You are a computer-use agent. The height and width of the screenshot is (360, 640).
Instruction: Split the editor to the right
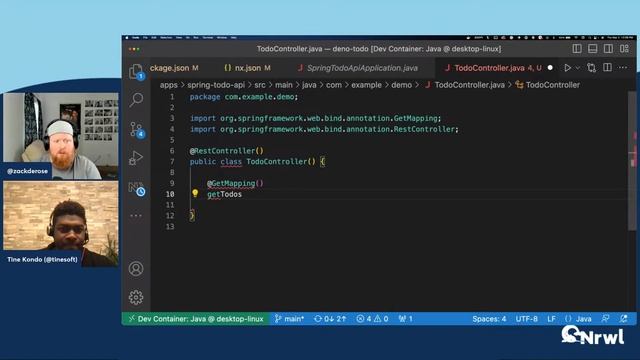point(607,67)
